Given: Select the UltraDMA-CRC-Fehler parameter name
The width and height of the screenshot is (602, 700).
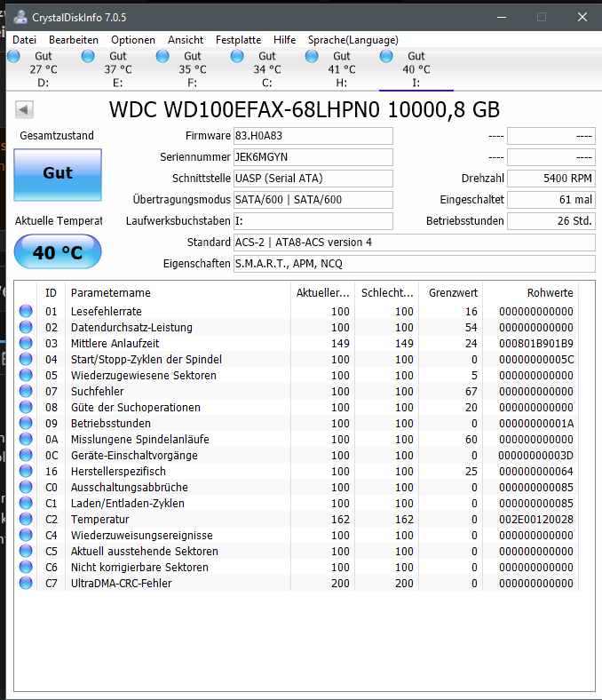Looking at the screenshot, I should [x=121, y=583].
